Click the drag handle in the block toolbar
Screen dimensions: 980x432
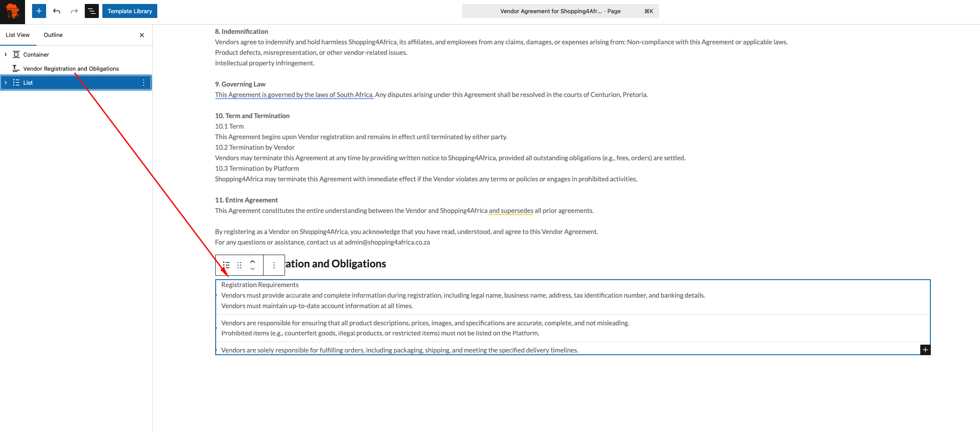(239, 265)
